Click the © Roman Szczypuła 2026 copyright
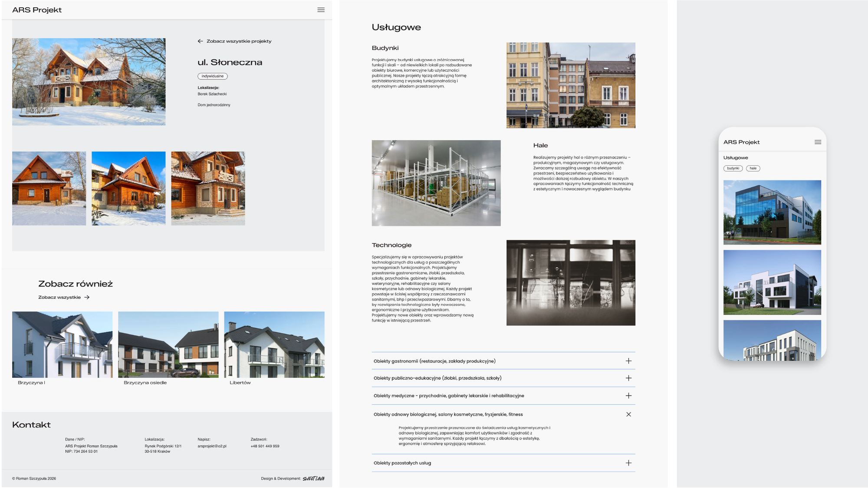The width and height of the screenshot is (868, 488). coord(34,479)
